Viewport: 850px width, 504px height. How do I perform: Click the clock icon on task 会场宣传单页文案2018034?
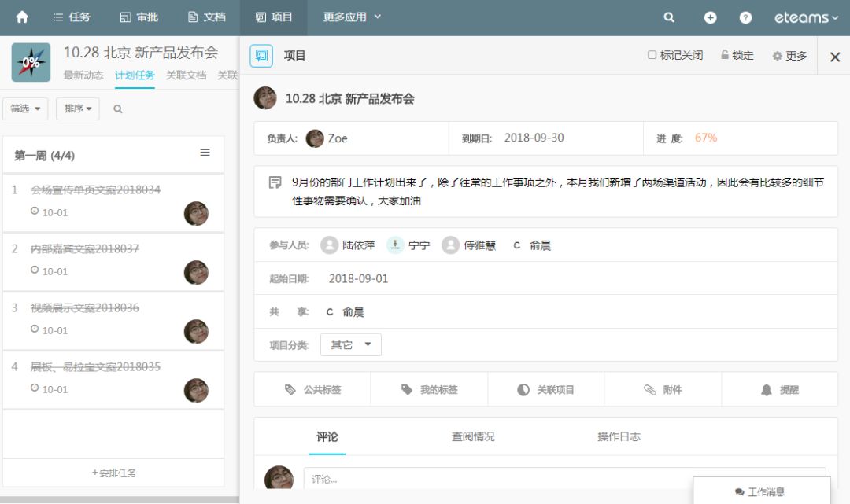pos(35,211)
